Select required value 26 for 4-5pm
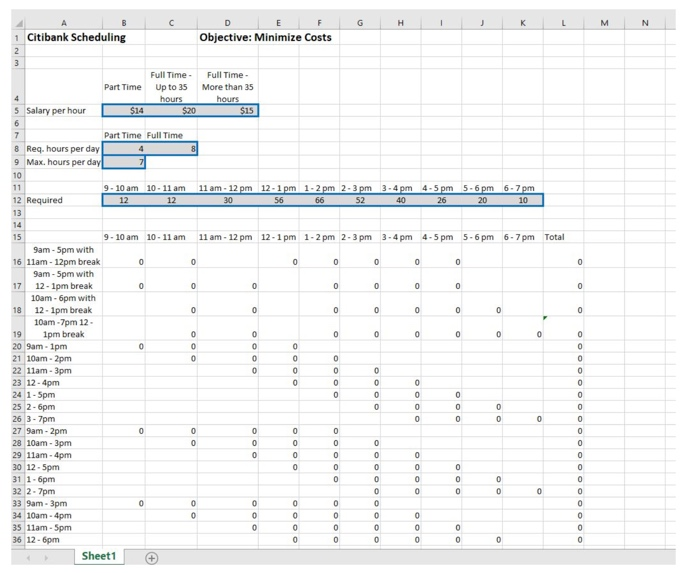Image resolution: width=686 pixels, height=573 pixels. point(441,200)
